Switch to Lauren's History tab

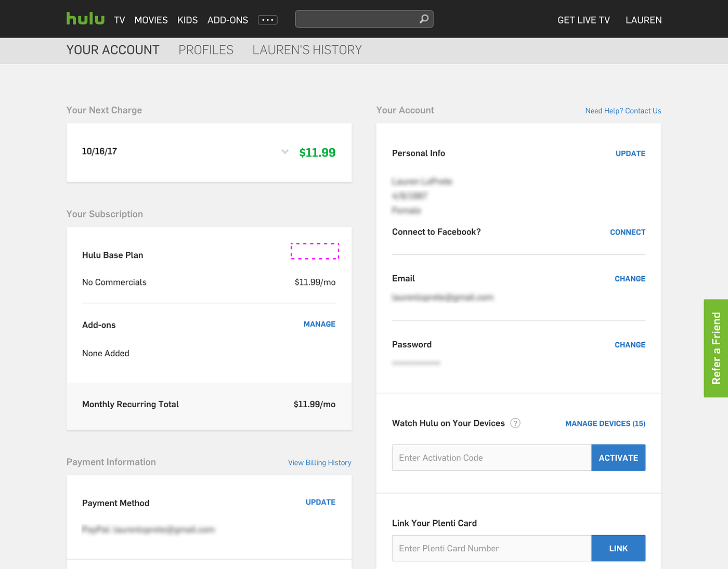pyautogui.click(x=307, y=50)
